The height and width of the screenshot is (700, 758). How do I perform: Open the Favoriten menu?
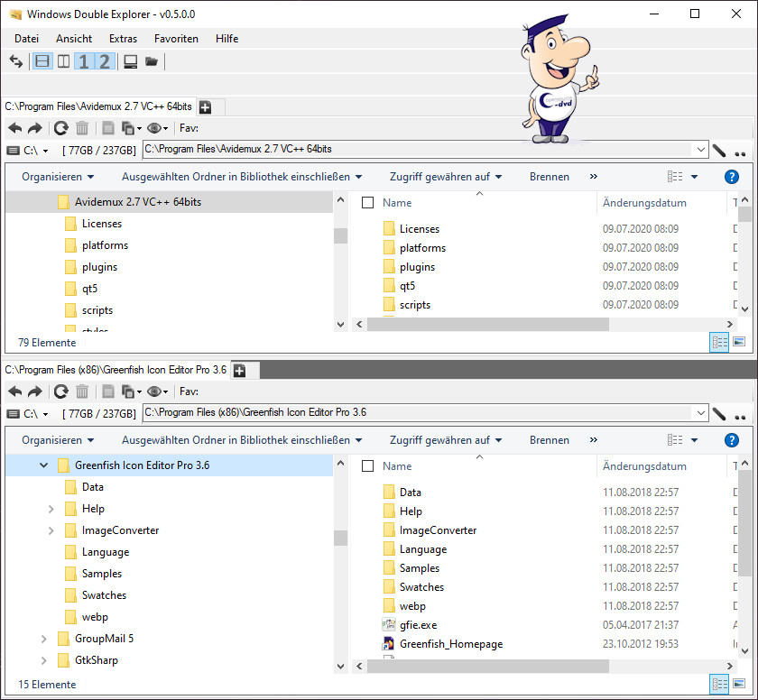coord(176,39)
